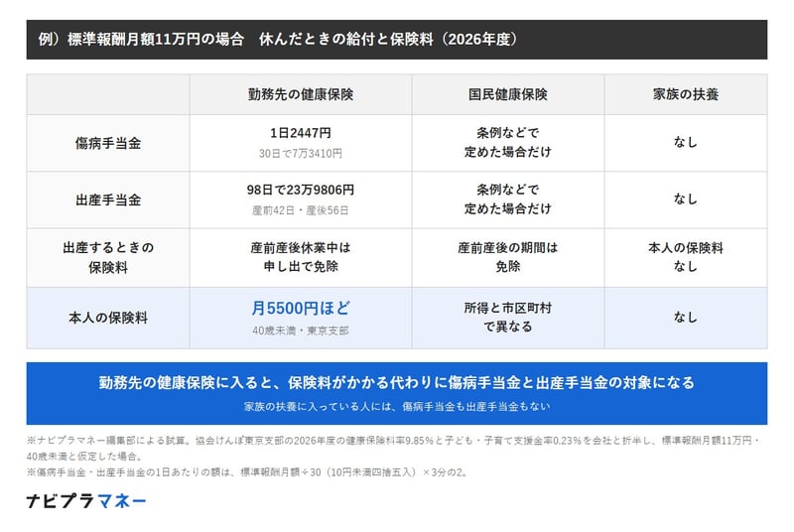Select the footnote starting ※ナビプラマネー編集部による試算
The height and width of the screenshot is (532, 794).
coord(393,449)
